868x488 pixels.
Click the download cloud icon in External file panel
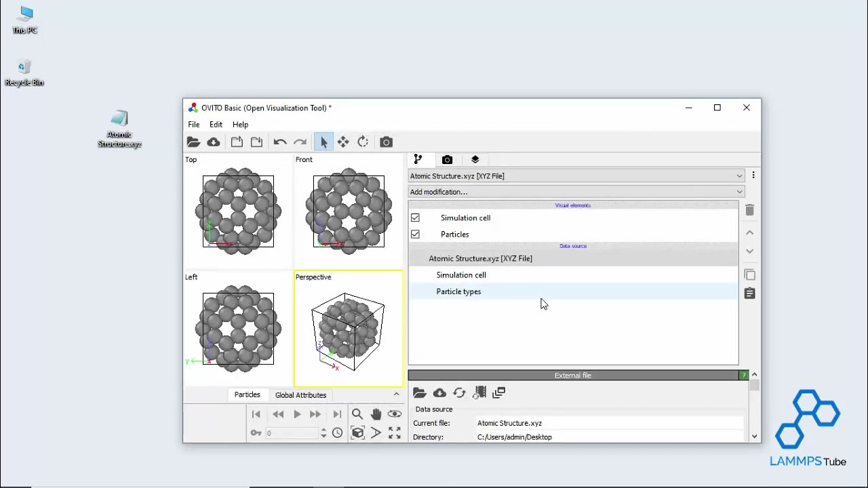(x=439, y=393)
